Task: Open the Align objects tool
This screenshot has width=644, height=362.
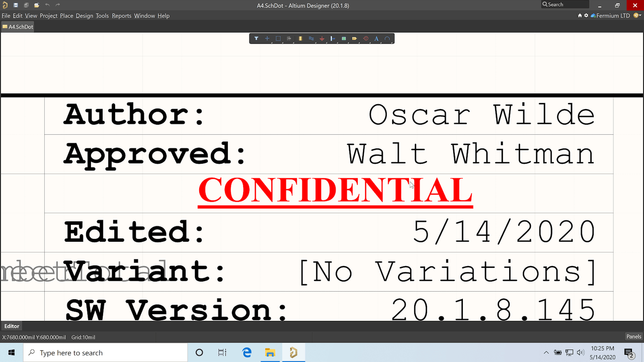Action: (x=289, y=38)
